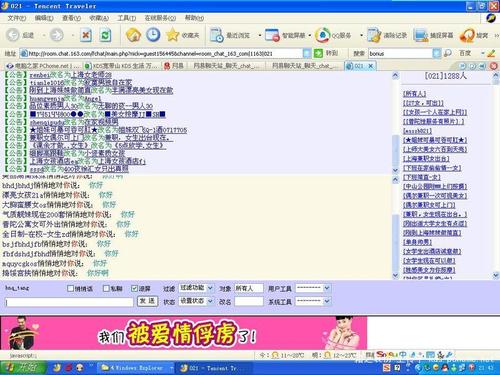Click the down arrow of user list scrollbar
Image resolution: width=500 pixels, height=375 pixels.
(x=496, y=275)
